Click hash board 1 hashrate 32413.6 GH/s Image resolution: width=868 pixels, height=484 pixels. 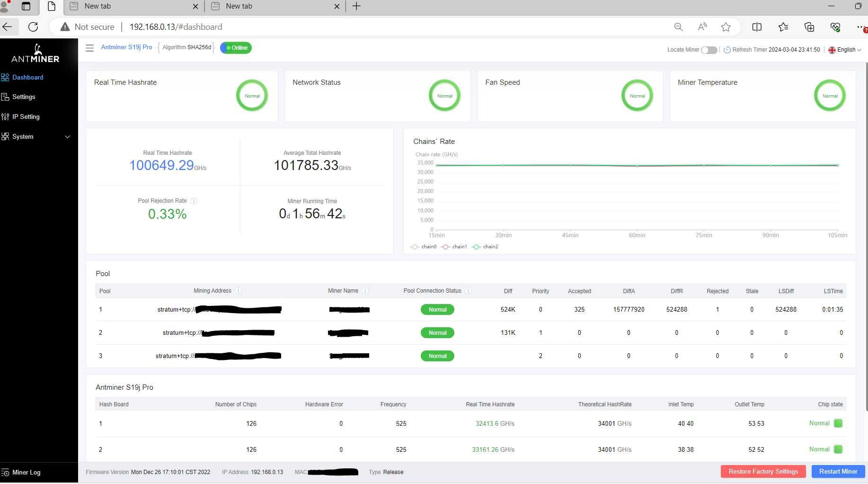point(495,423)
